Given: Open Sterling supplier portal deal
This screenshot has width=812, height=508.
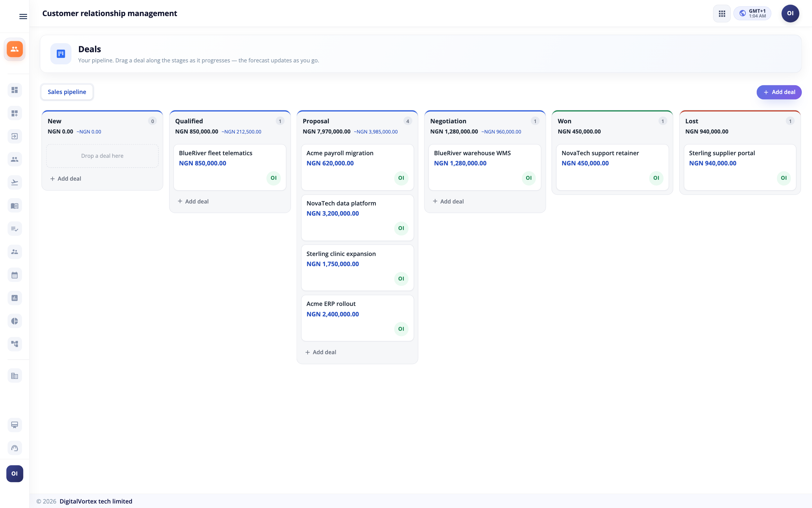Looking at the screenshot, I should (x=740, y=167).
